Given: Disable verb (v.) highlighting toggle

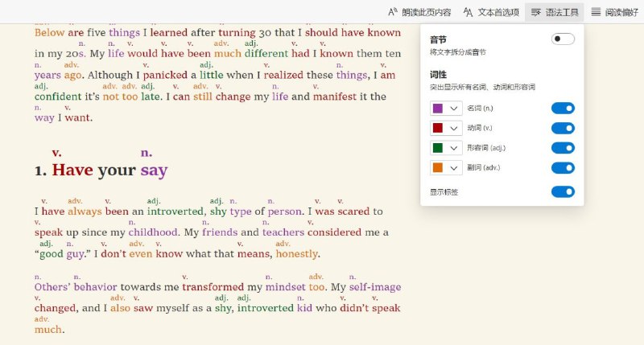Looking at the screenshot, I should coord(563,128).
